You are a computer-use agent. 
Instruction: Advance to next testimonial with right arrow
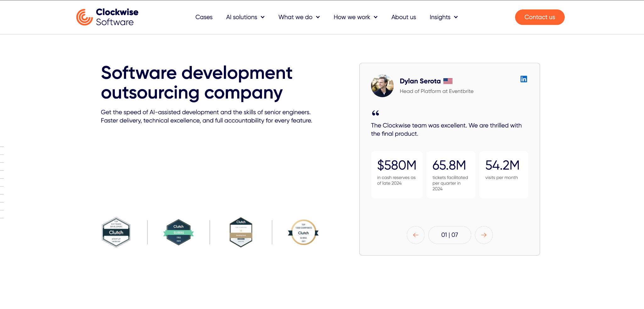(484, 235)
